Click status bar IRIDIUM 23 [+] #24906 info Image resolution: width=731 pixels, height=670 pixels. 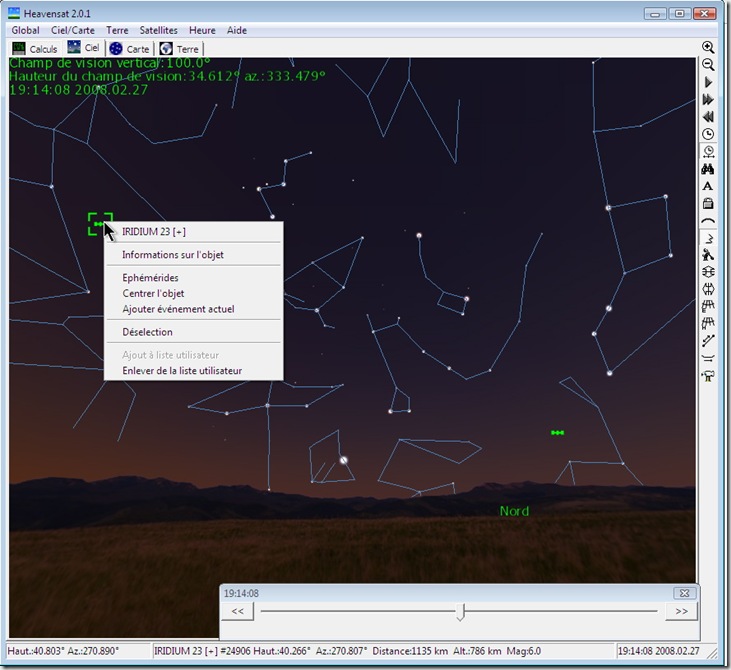pyautogui.click(x=347, y=651)
